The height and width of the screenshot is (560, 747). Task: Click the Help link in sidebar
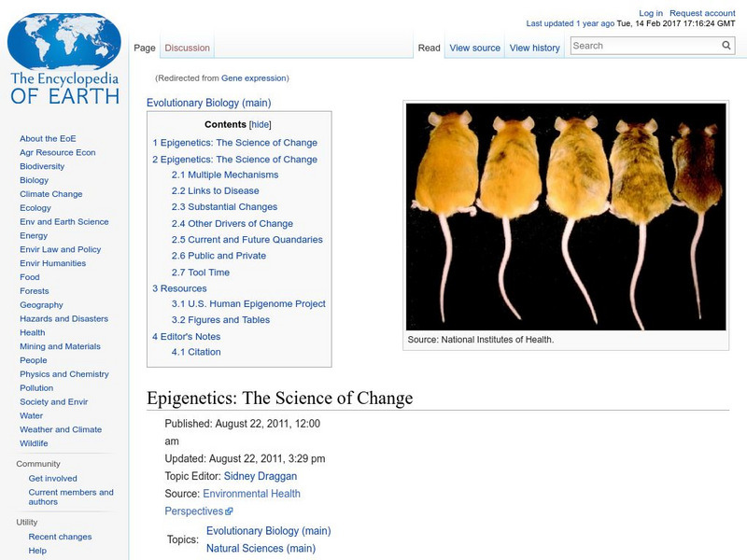coord(37,551)
